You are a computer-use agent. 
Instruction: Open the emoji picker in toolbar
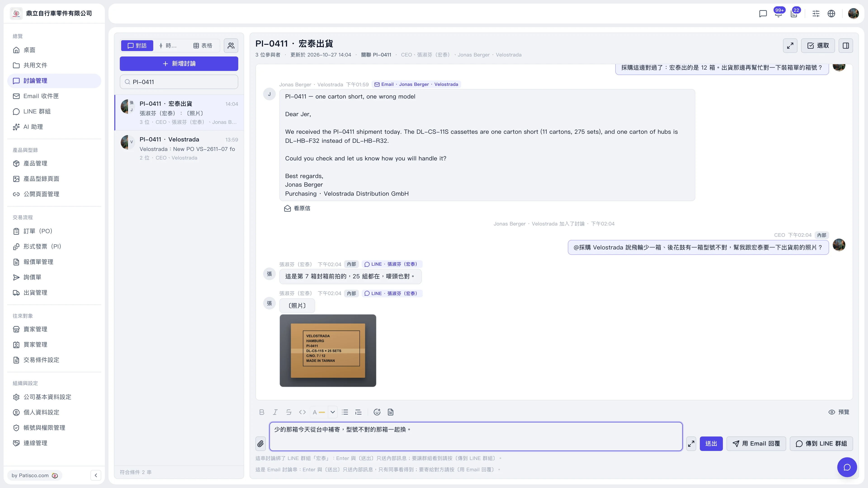point(377,412)
